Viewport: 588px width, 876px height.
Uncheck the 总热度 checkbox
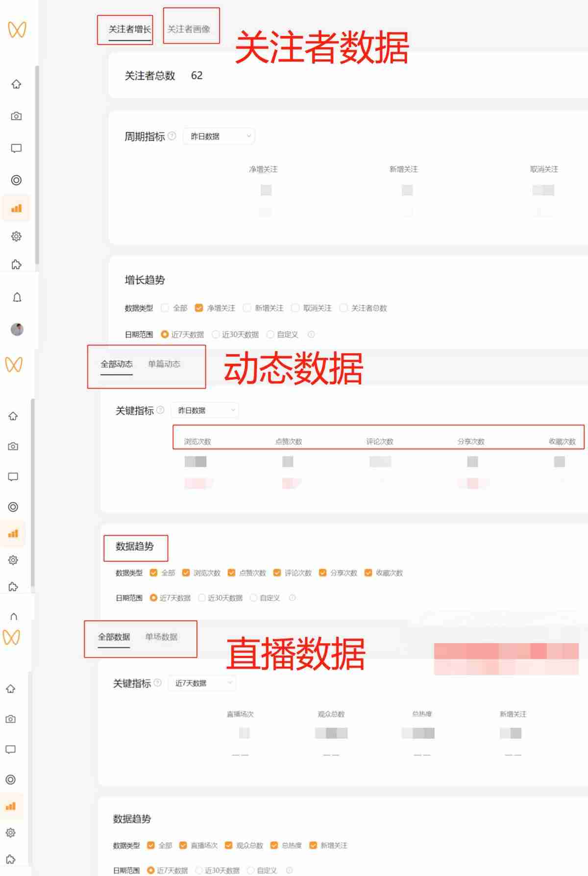(274, 845)
